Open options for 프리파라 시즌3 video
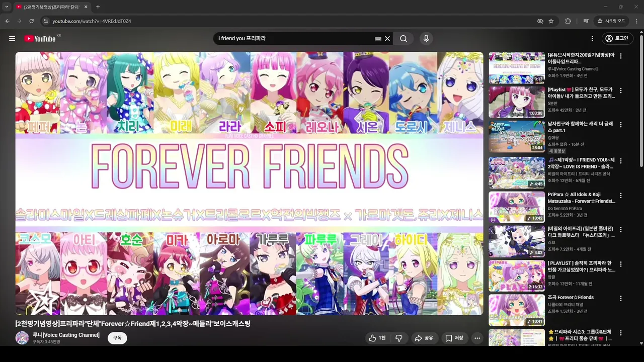 click(x=621, y=333)
